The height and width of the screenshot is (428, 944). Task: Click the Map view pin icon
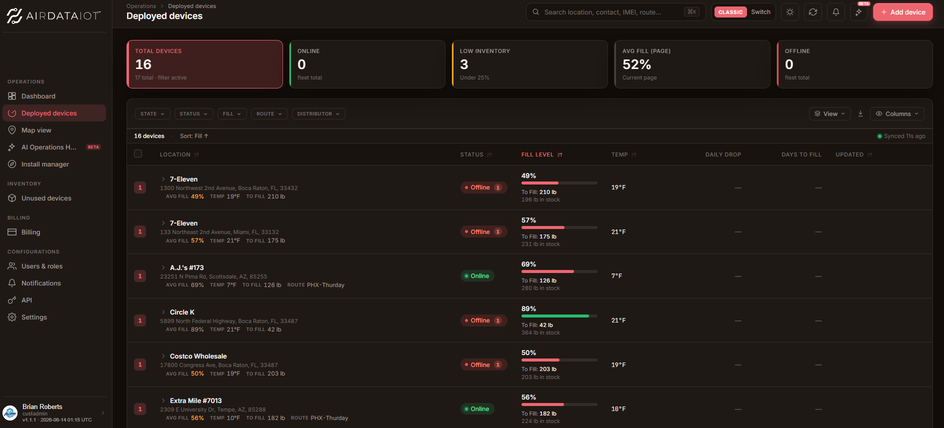coord(12,130)
